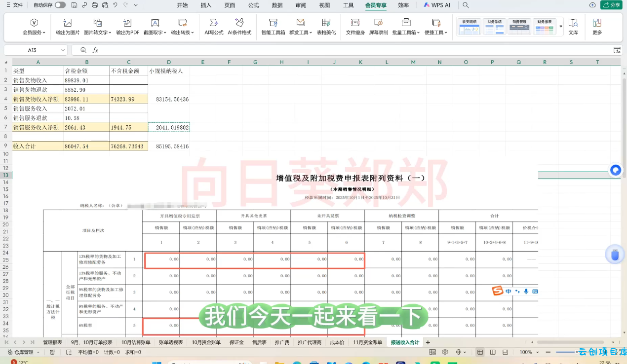The width and height of the screenshot is (627, 364).
Task: Expand the Name Box cell reference dropdown
Action: pyautogui.click(x=63, y=50)
